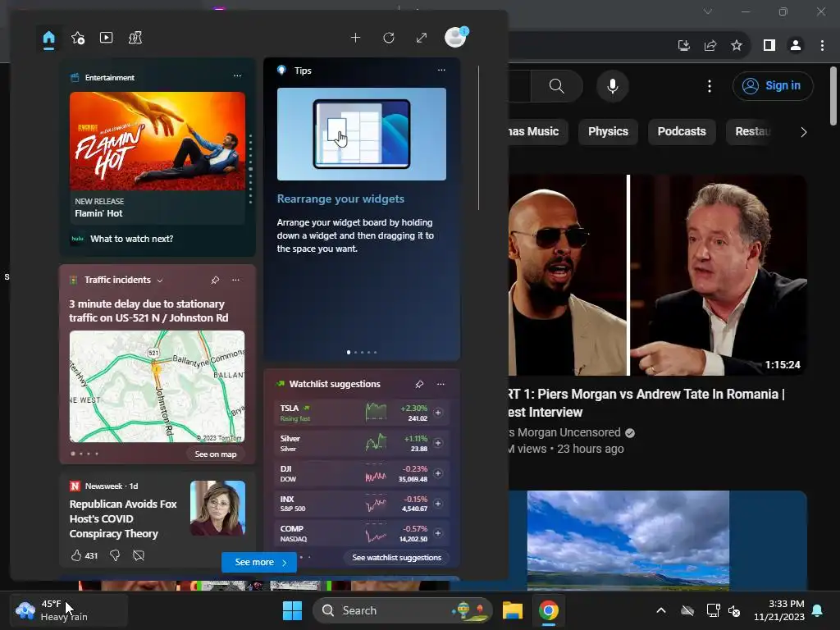Pin the Traffic incidents widget

pos(215,280)
